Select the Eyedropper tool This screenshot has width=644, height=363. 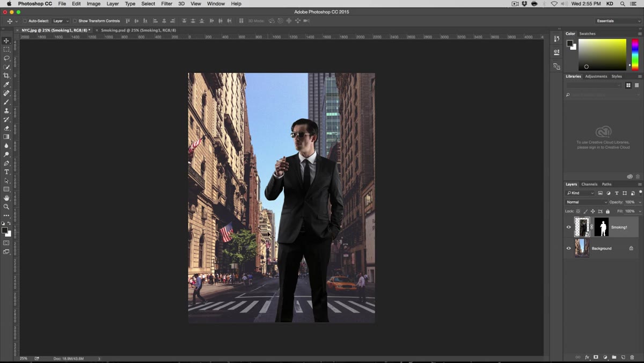6,84
